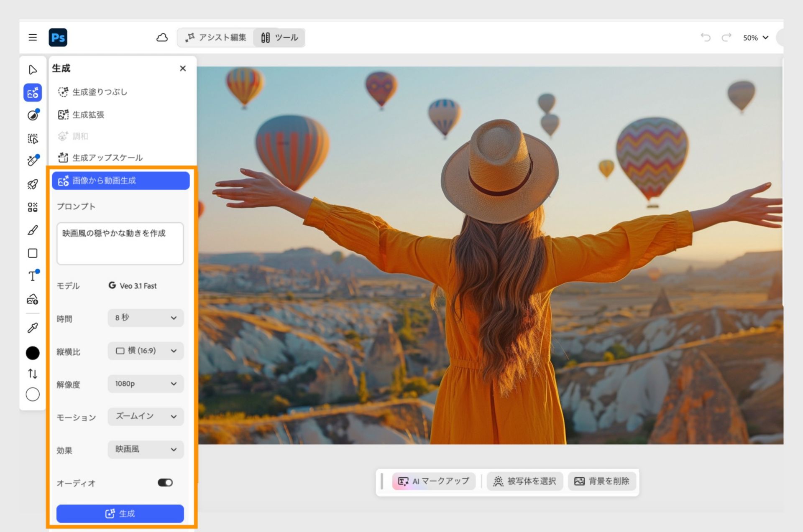This screenshot has width=803, height=532.
Task: Select the Rectangle shape tool
Action: [33, 253]
